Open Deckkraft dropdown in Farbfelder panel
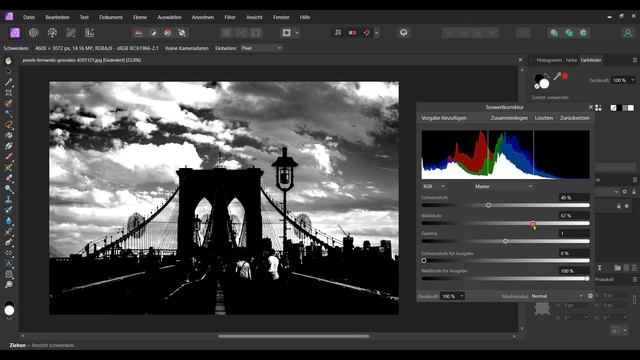The width and height of the screenshot is (640, 360). 633,80
